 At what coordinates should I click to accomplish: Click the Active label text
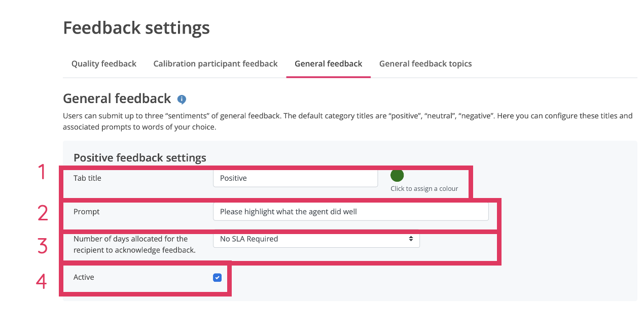84,277
